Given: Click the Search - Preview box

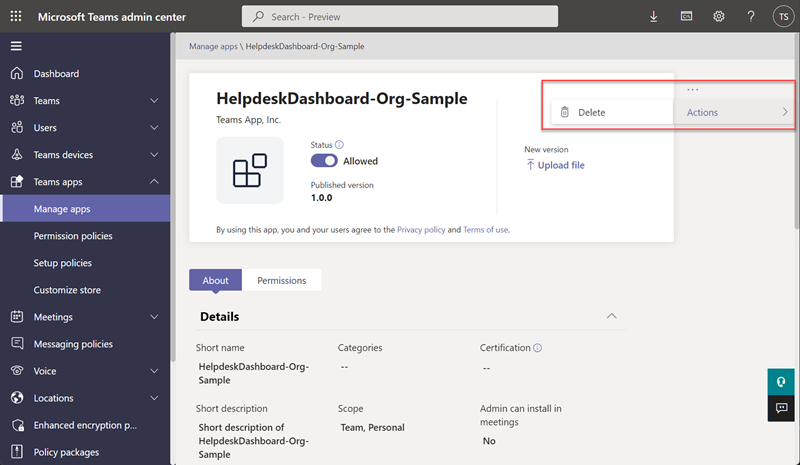Looking at the screenshot, I should [x=399, y=16].
